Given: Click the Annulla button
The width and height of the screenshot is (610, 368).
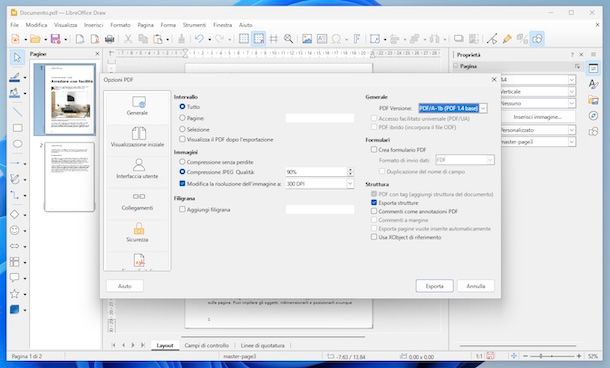Looking at the screenshot, I should point(476,286).
